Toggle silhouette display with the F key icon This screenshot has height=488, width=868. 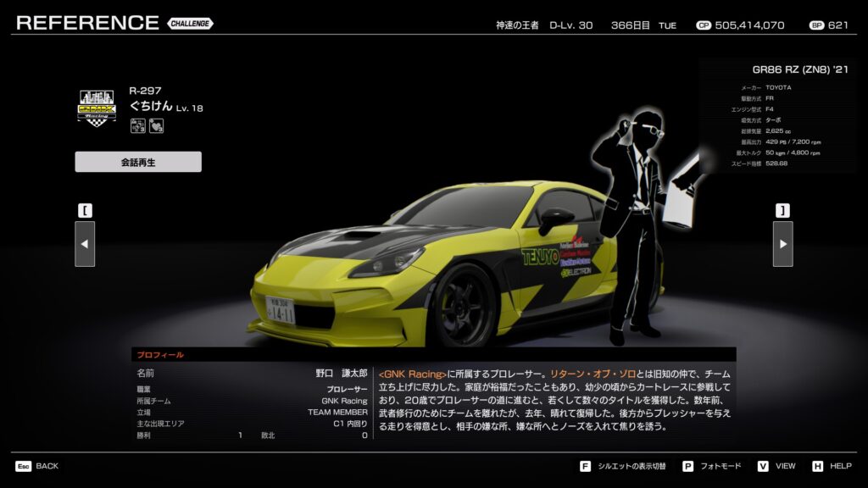pyautogui.click(x=585, y=466)
